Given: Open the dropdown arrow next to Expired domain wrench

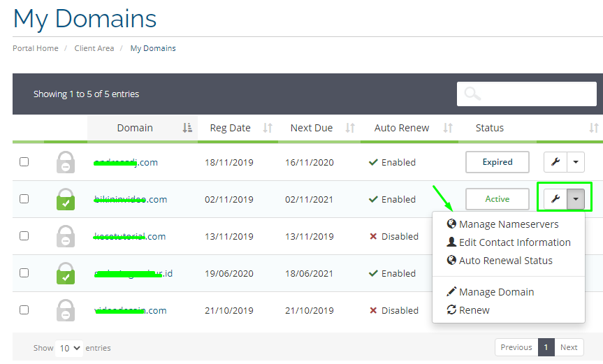Looking at the screenshot, I should pos(576,162).
